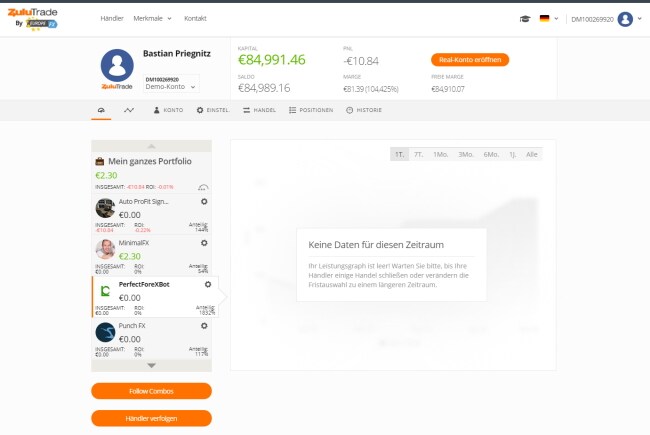Set chart period to 1Mo.
650x435 pixels.
click(441, 154)
